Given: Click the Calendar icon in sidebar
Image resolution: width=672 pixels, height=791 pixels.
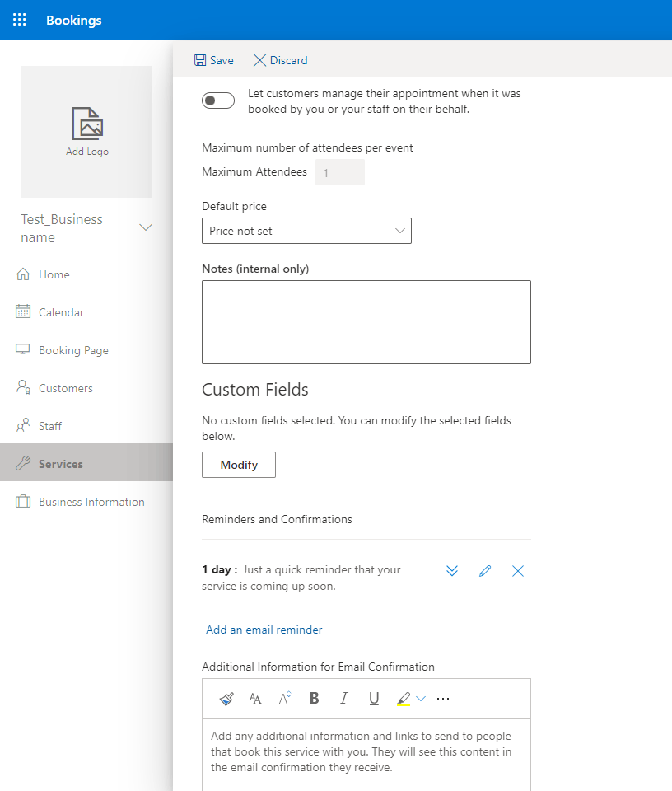Looking at the screenshot, I should 23,311.
